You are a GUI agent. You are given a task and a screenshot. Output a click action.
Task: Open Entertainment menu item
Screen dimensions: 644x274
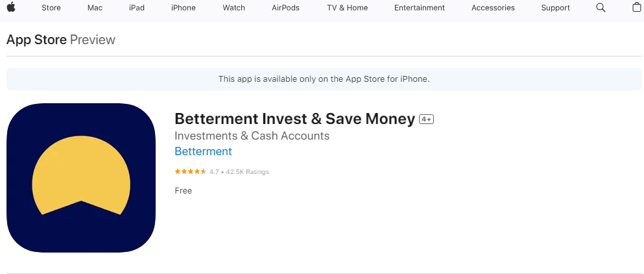(420, 8)
